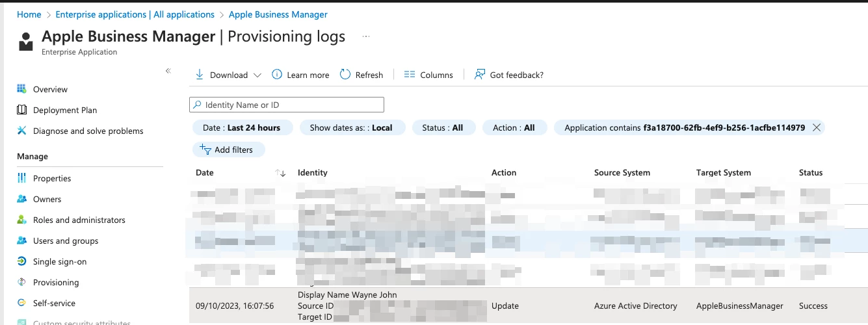868x325 pixels.
Task: Click the Owners people icon
Action: pyautogui.click(x=21, y=199)
